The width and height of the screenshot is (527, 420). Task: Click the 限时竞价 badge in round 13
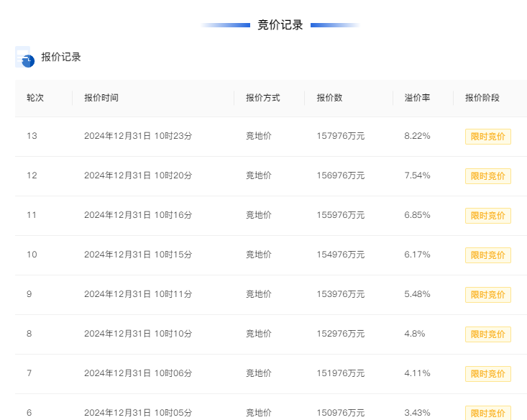click(x=488, y=137)
